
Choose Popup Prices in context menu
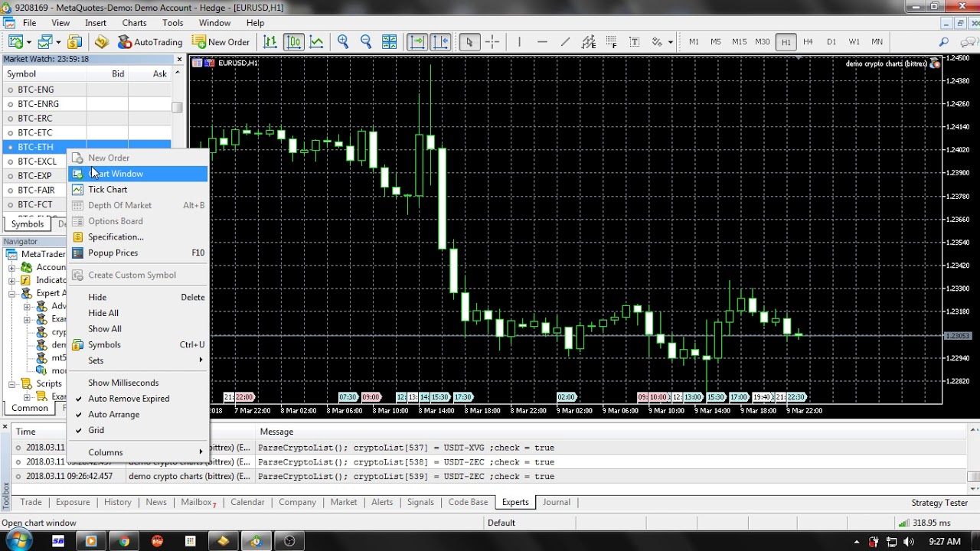[138, 253]
